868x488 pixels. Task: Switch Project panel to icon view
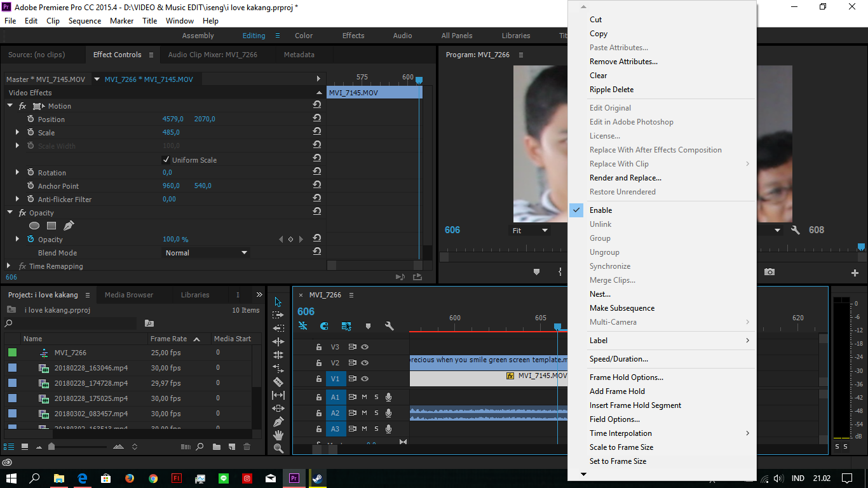tap(25, 447)
